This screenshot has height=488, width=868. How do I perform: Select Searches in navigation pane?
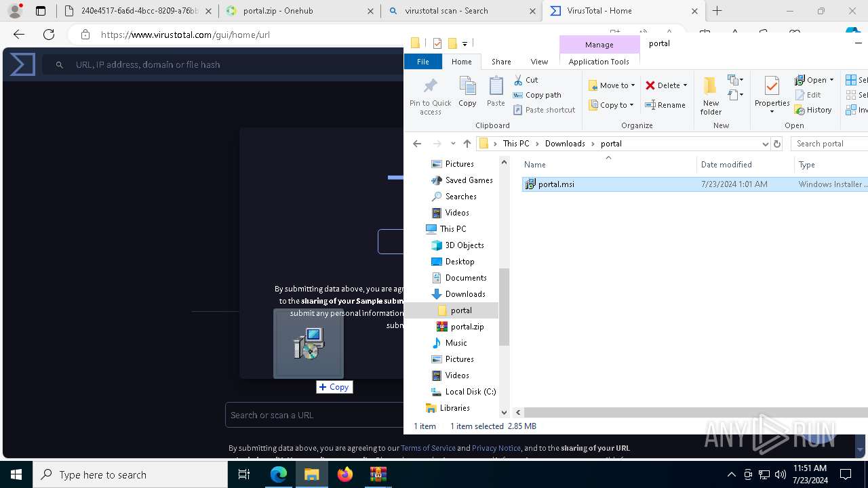(460, 197)
